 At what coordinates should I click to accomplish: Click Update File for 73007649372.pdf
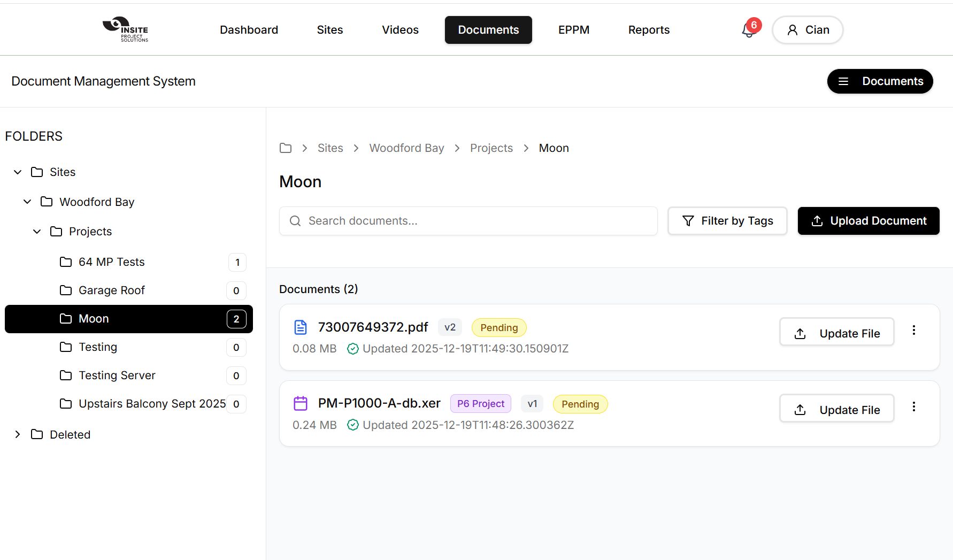click(x=836, y=333)
